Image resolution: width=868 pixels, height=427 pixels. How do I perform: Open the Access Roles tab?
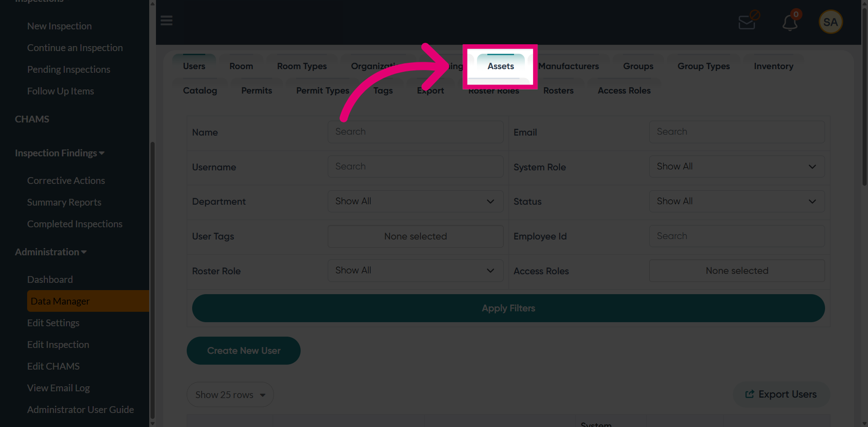click(624, 90)
